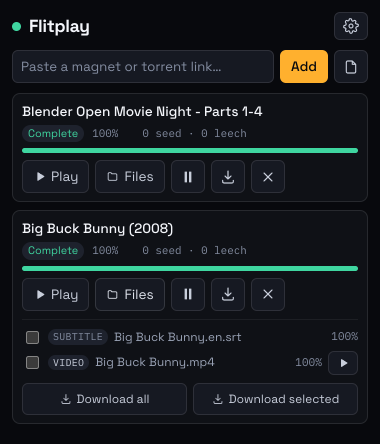Focus the magnet or torrent link field
380x444 pixels.
click(143, 67)
